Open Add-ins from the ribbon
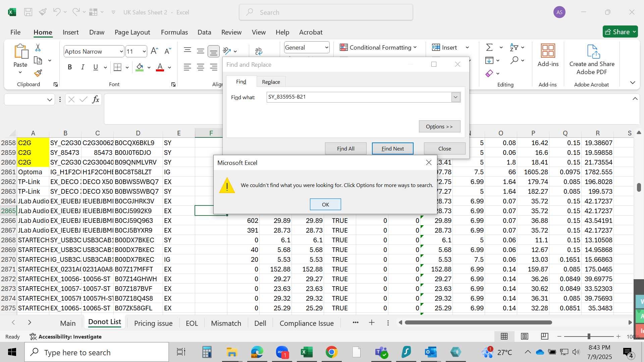The height and width of the screenshot is (362, 644). 548,56
